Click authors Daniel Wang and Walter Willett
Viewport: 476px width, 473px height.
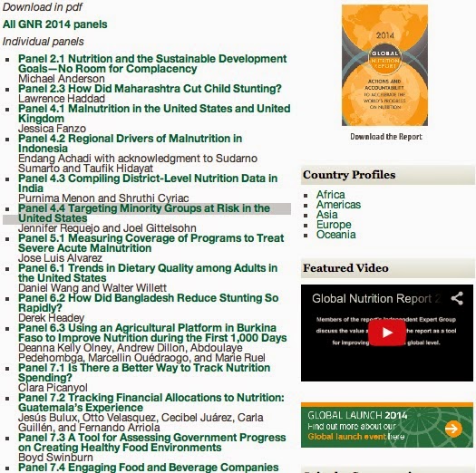[x=92, y=288]
